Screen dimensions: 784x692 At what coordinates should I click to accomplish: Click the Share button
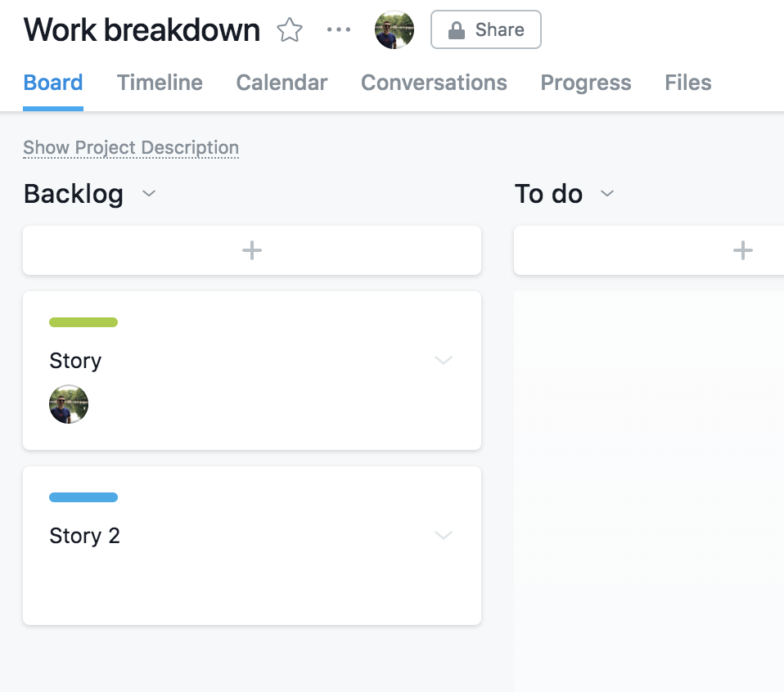pyautogui.click(x=485, y=29)
